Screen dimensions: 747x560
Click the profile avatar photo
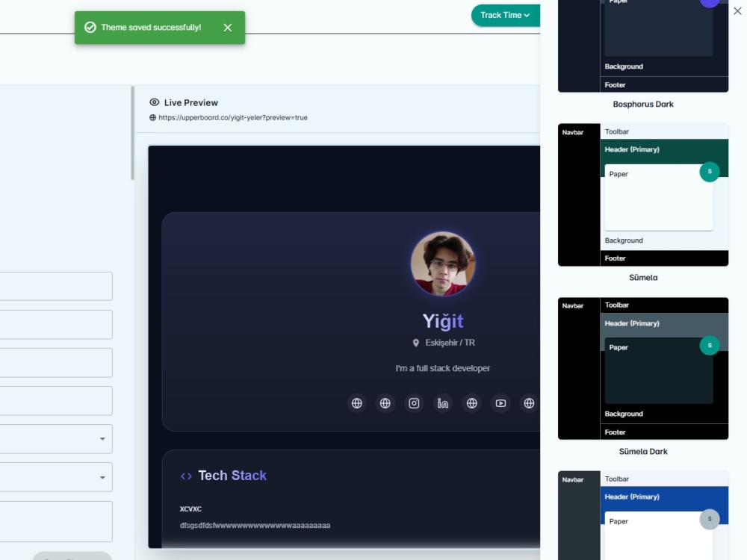pyautogui.click(x=443, y=264)
